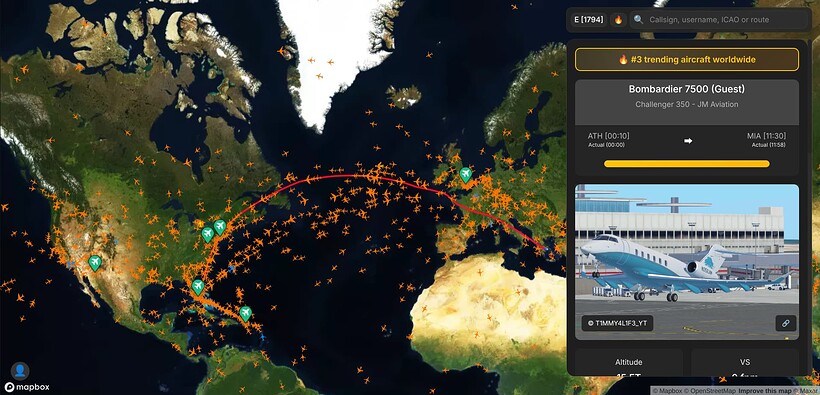The width and height of the screenshot is (820, 395).
Task: Select the green airport marker in California
Action: (x=95, y=263)
